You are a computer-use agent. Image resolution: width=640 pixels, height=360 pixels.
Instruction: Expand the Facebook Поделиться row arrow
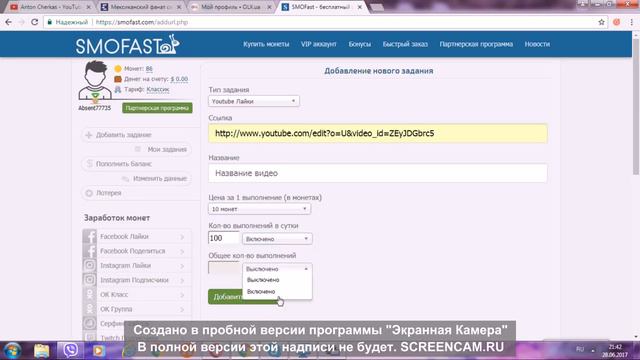182,251
